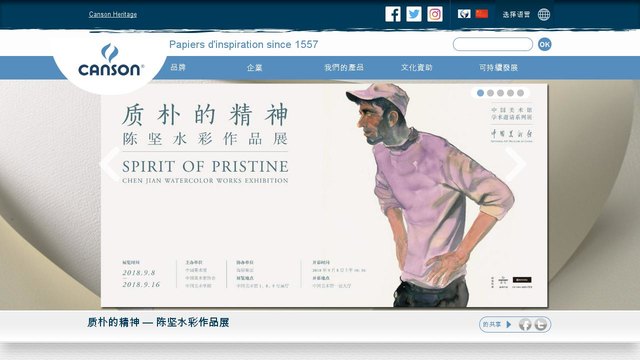Open the Twitter icon in header
The image size is (640, 360).
pyautogui.click(x=414, y=14)
